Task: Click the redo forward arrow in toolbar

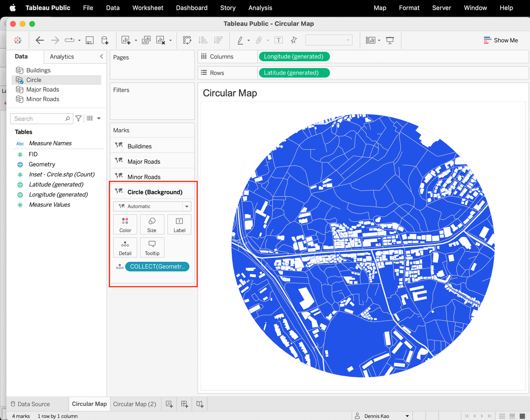Action: point(55,40)
